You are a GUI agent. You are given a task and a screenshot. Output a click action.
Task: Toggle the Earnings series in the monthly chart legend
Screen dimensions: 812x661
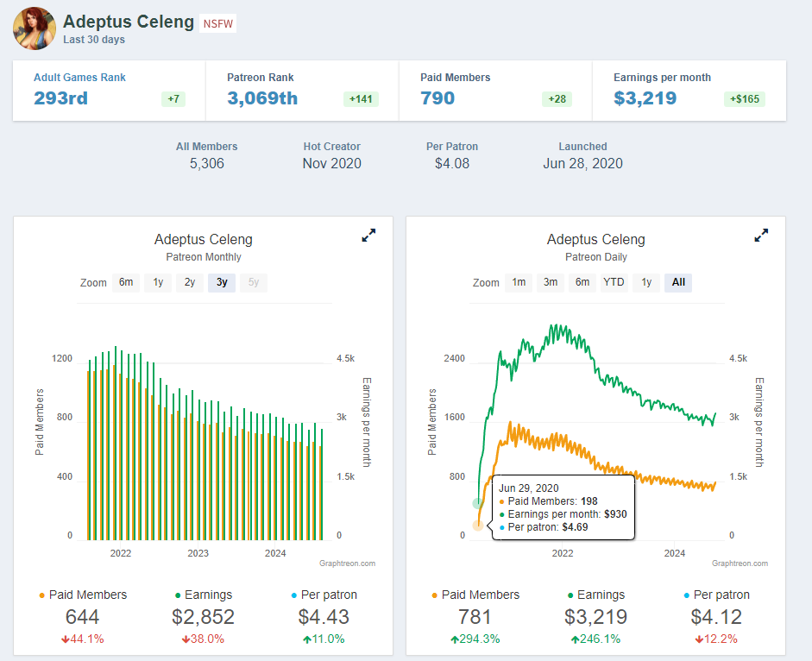point(203,595)
